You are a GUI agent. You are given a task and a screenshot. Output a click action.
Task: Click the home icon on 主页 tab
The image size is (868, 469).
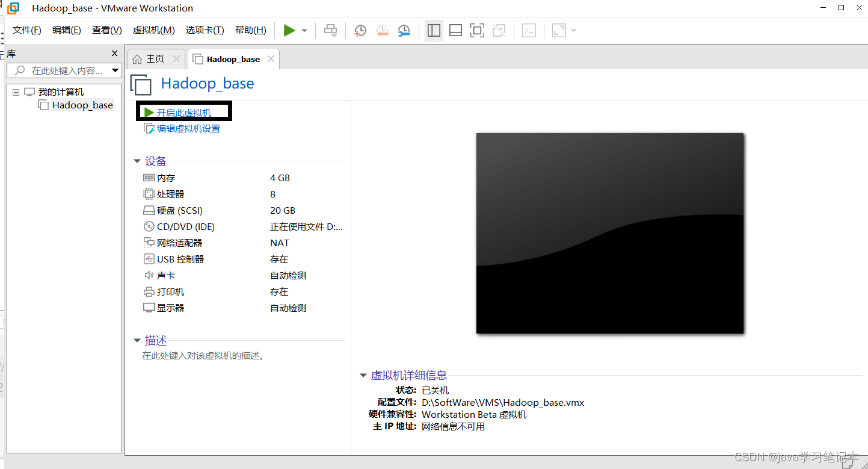pos(138,58)
